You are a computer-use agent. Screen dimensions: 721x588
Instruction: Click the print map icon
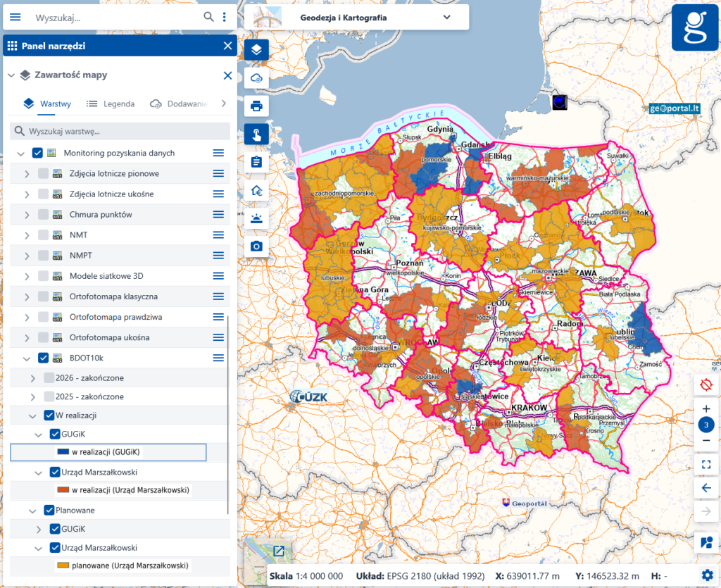click(256, 106)
